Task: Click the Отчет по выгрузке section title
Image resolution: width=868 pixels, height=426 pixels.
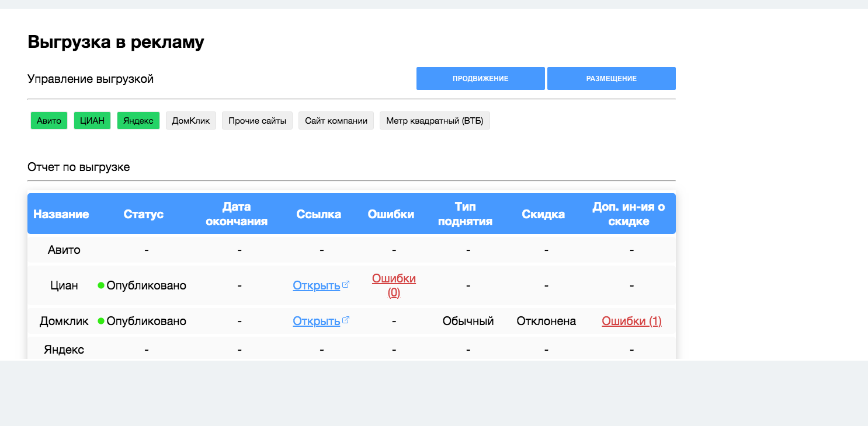Action: click(x=79, y=167)
